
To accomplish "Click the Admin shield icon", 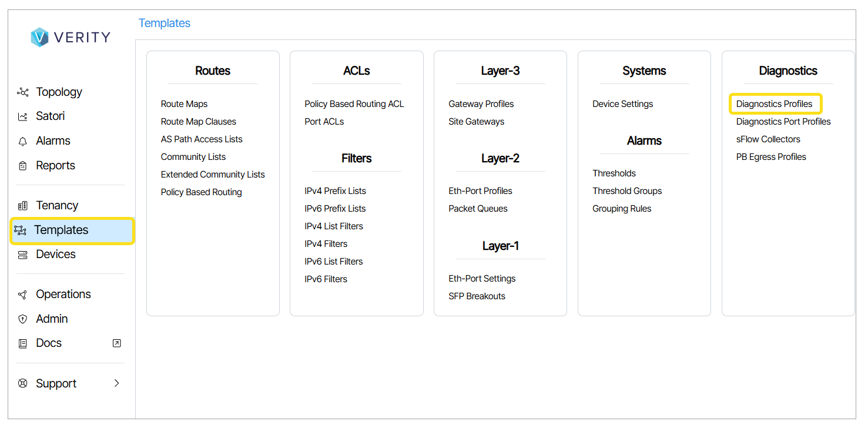I will (x=23, y=319).
